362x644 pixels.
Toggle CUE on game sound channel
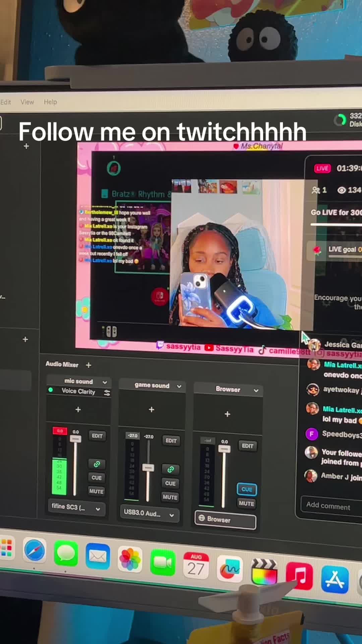170,483
